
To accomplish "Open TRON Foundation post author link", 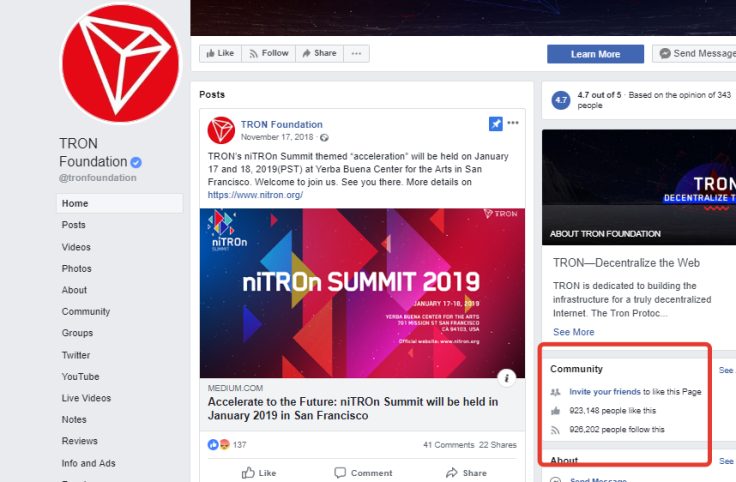I will pyautogui.click(x=282, y=124).
